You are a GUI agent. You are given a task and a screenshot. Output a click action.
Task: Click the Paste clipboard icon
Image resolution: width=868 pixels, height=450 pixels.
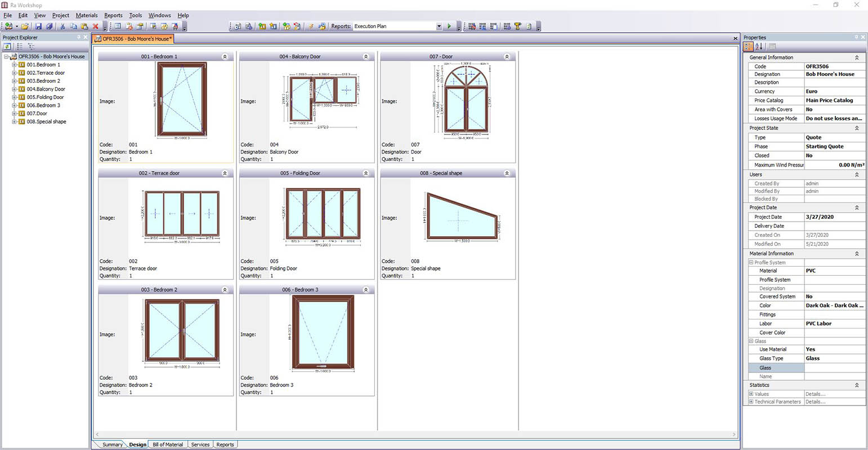(x=84, y=26)
